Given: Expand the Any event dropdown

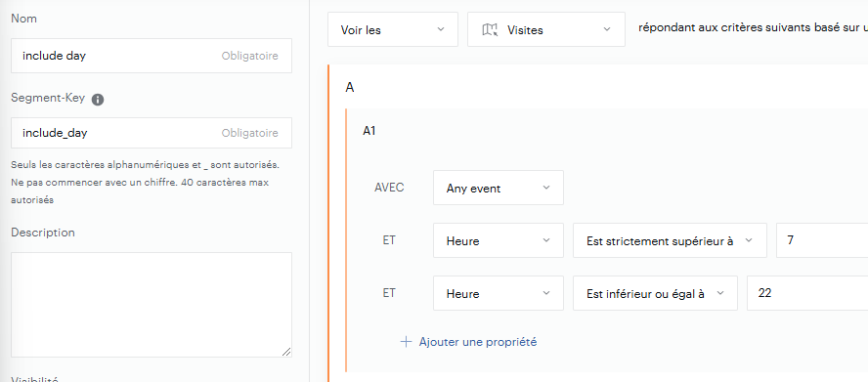Looking at the screenshot, I should point(499,188).
